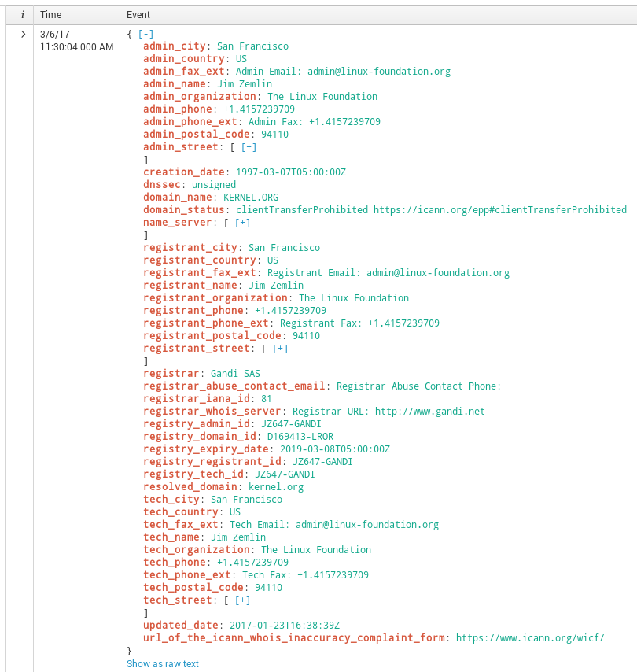Expand the event row with the chevron arrow
Viewport: 637px width, 672px height.
click(23, 35)
